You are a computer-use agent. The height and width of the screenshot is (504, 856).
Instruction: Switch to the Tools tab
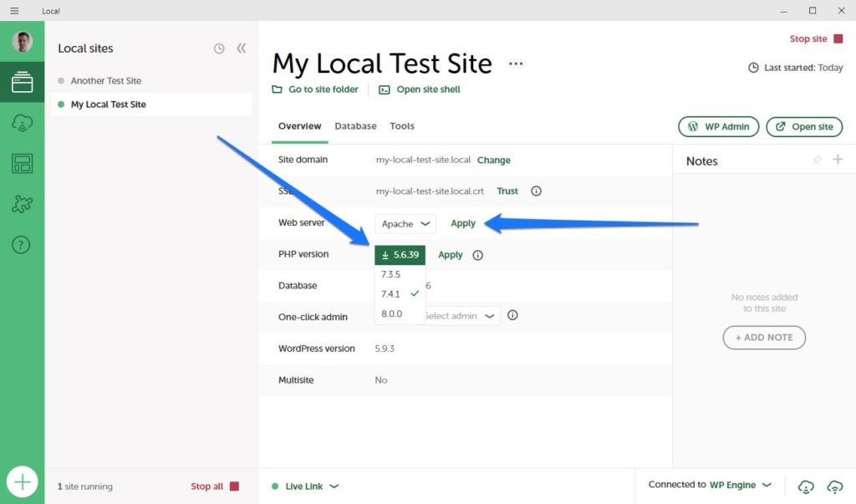(x=402, y=126)
